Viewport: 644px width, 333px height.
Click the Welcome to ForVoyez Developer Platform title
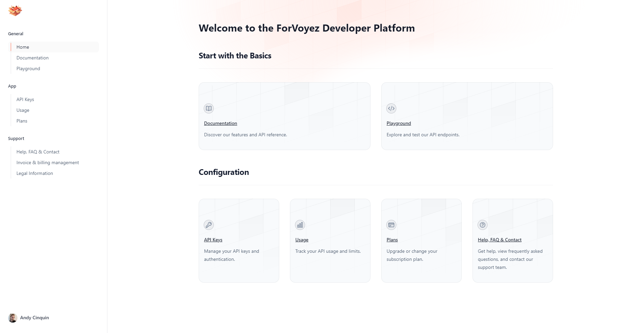307,28
